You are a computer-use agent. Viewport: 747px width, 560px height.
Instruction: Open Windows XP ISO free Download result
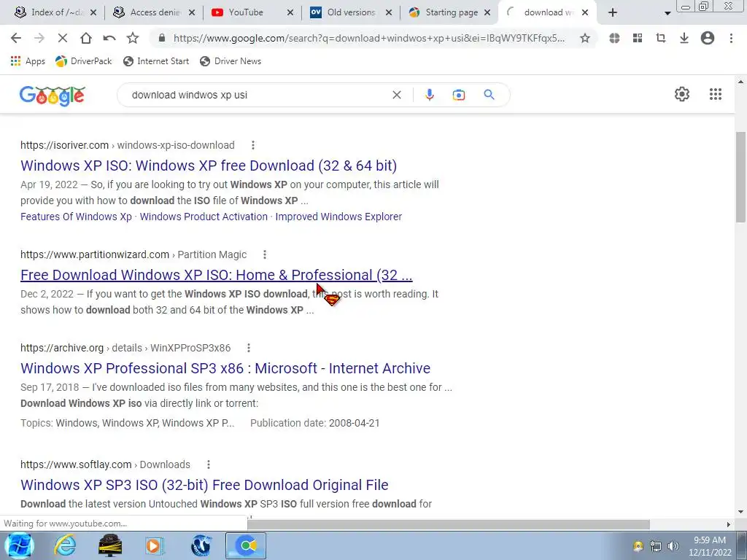[x=209, y=166]
